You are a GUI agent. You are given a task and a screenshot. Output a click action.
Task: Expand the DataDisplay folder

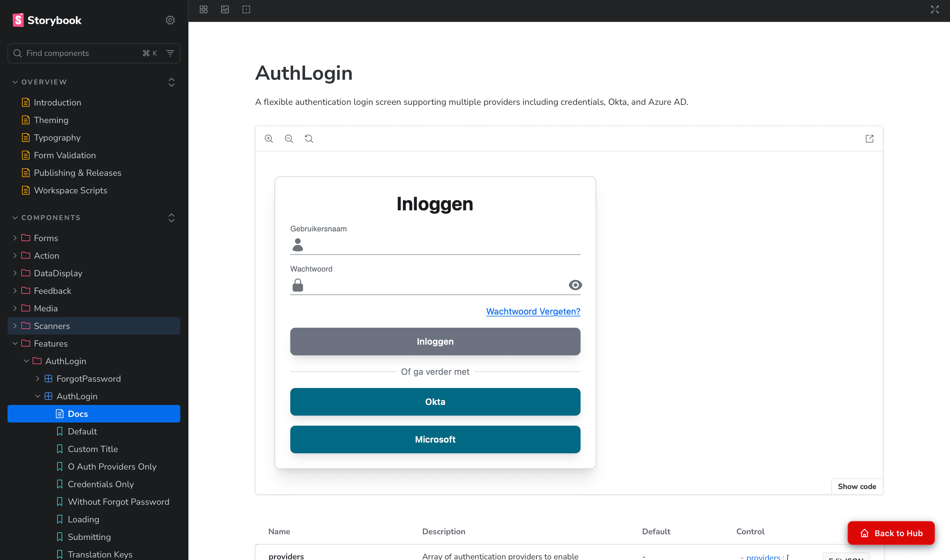coord(94,273)
